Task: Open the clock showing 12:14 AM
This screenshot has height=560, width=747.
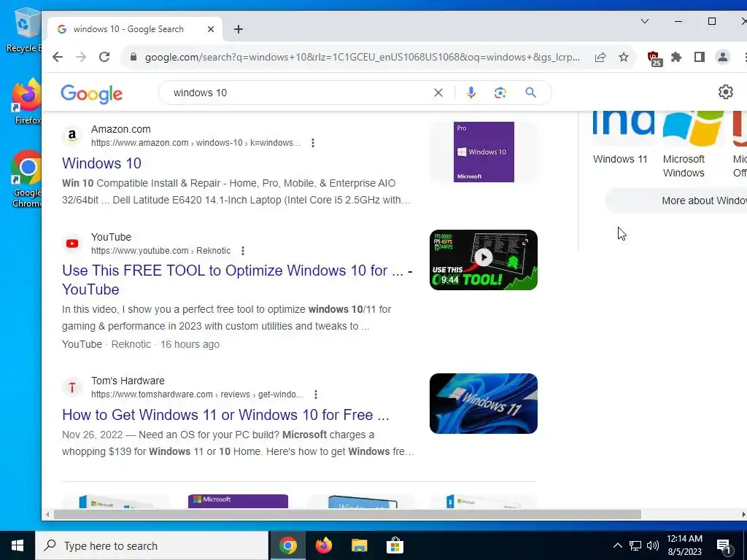Action: [684, 545]
